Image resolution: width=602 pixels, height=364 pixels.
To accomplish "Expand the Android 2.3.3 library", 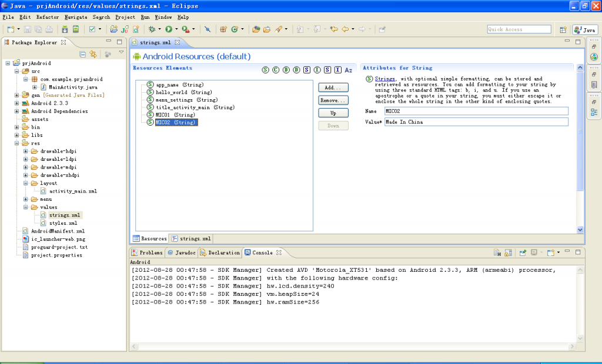I will pyautogui.click(x=16, y=103).
